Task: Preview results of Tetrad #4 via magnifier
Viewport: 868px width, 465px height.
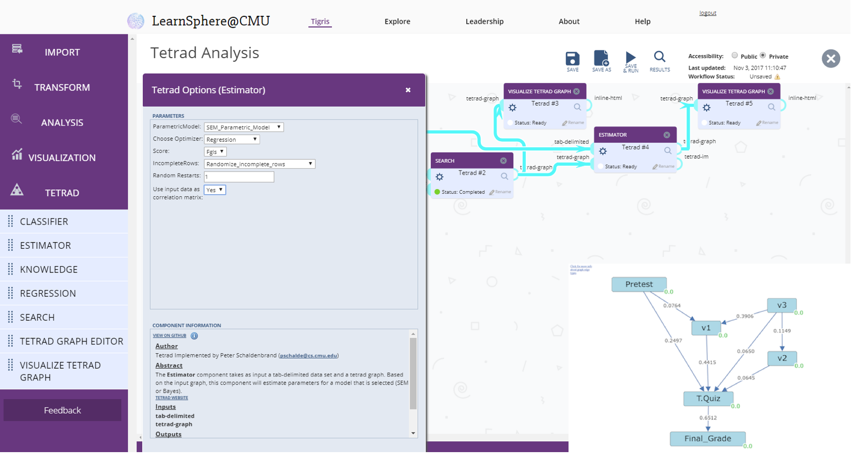Action: 667,150
